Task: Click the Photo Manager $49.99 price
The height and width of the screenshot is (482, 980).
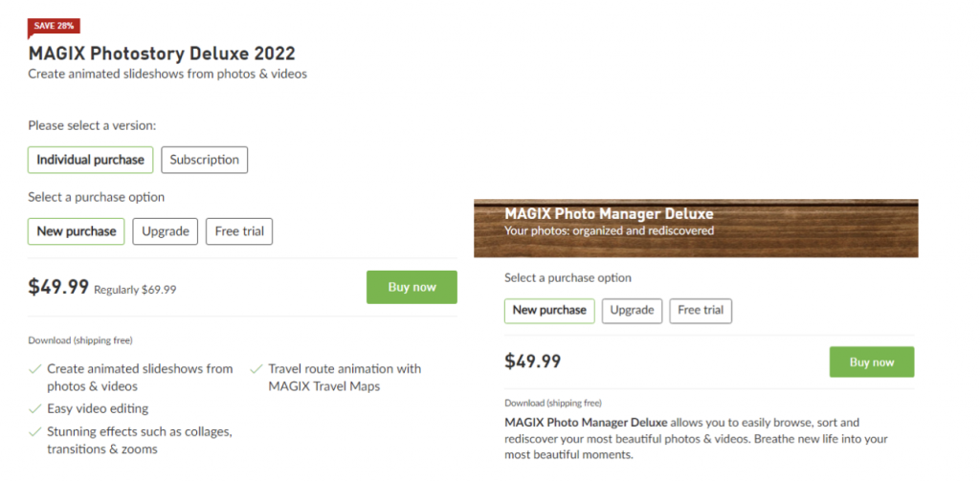Action: [533, 361]
